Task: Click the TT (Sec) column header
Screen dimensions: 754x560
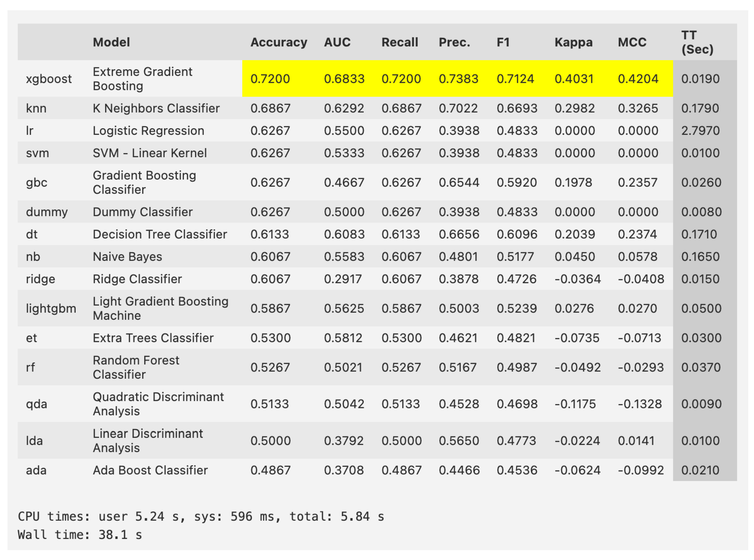Action: (x=697, y=42)
